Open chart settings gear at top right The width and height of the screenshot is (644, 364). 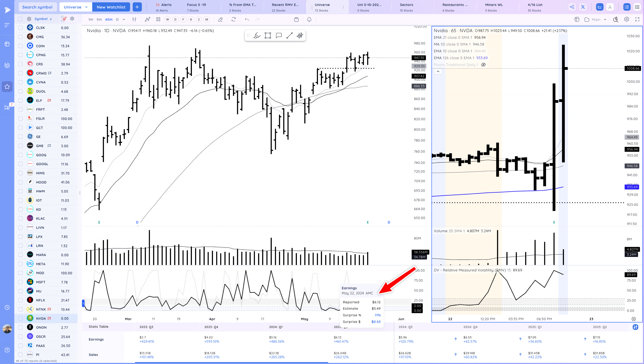point(626,19)
